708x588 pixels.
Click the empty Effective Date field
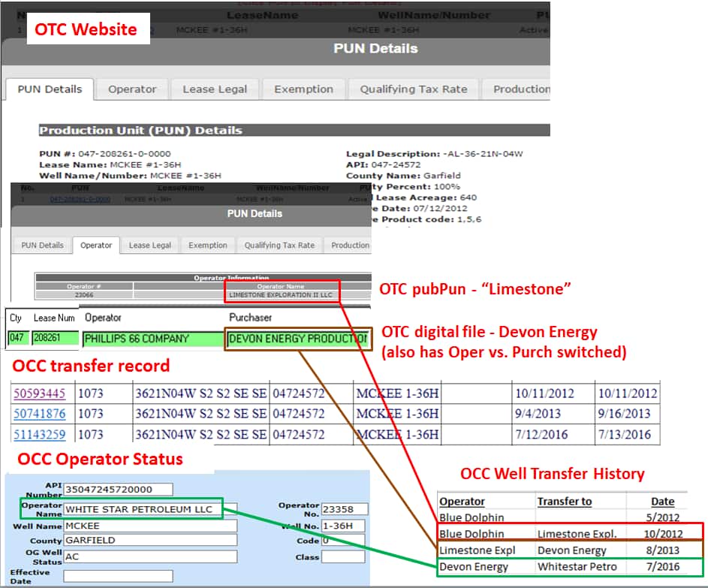119,576
